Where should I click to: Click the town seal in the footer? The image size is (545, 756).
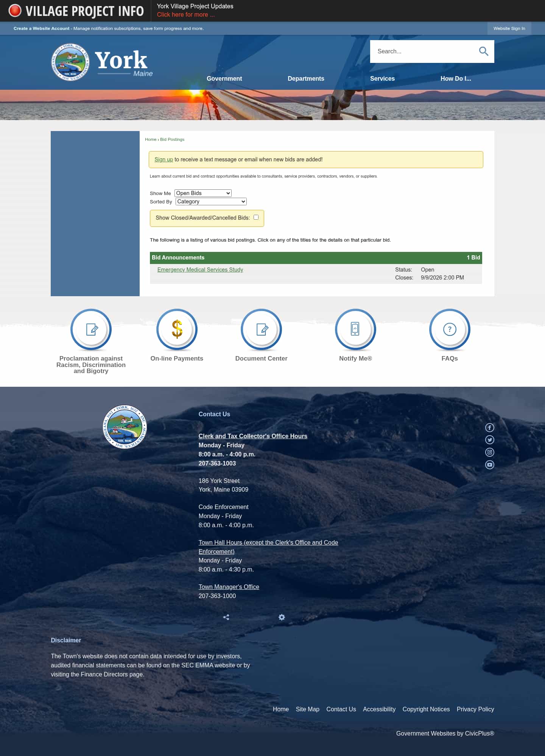coord(125,427)
